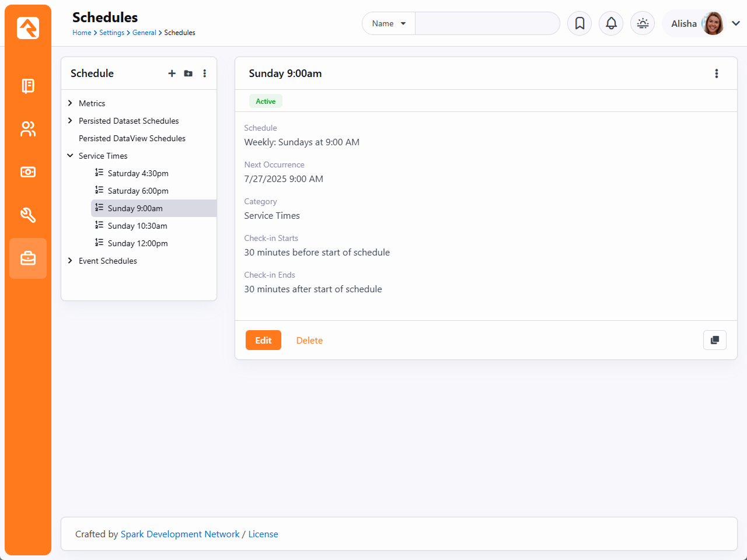Add a new schedule with plus icon
Screen dimensions: 747x560
click(172, 73)
